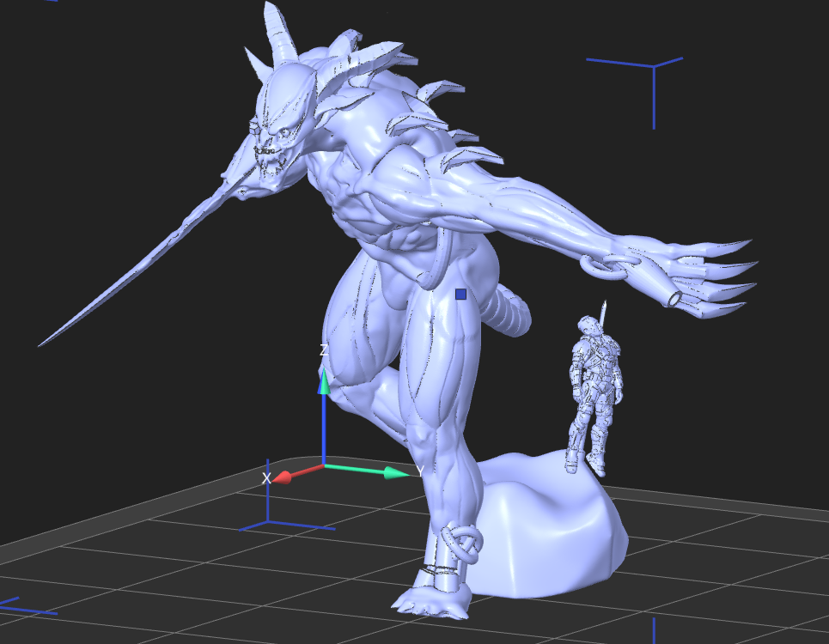Image resolution: width=829 pixels, height=644 pixels.
Task: Click the green Y axis arrow handle
Action: point(397,472)
